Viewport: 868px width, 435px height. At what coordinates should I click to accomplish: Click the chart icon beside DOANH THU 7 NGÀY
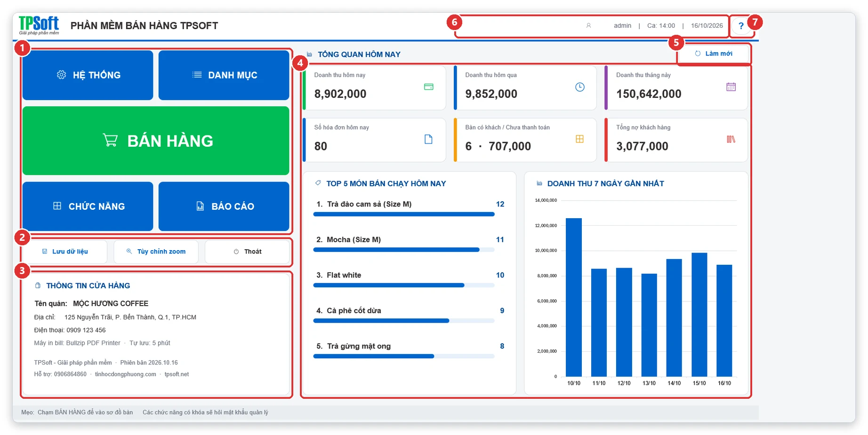pyautogui.click(x=539, y=183)
